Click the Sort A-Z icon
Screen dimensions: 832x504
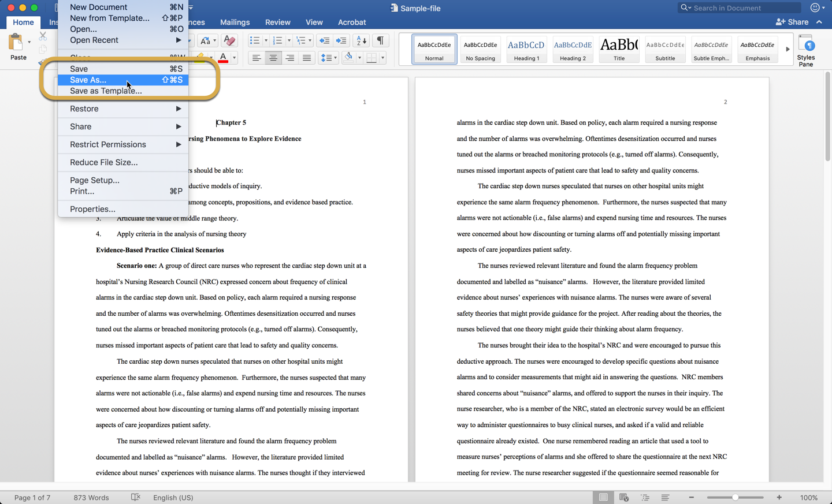pyautogui.click(x=361, y=40)
